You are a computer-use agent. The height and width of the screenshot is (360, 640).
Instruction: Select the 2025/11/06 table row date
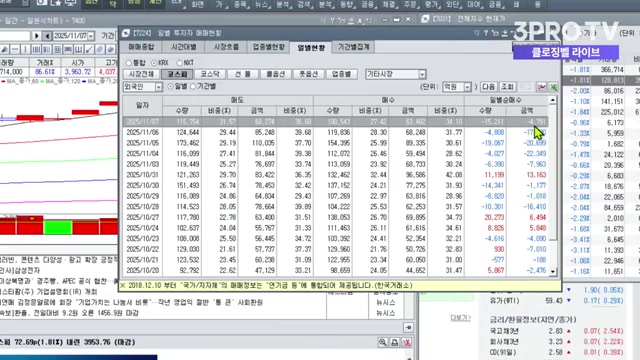(x=142, y=132)
